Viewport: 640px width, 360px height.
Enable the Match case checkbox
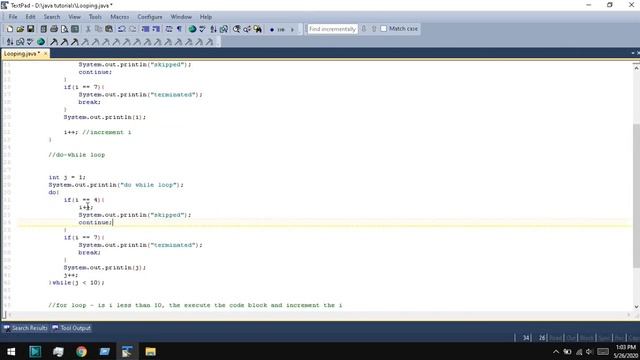click(384, 29)
